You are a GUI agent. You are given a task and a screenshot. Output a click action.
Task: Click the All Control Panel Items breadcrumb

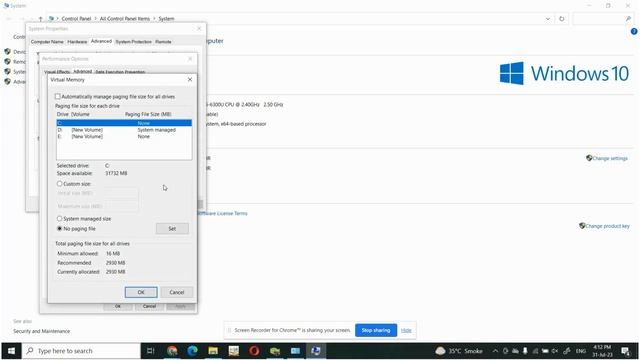(x=125, y=19)
